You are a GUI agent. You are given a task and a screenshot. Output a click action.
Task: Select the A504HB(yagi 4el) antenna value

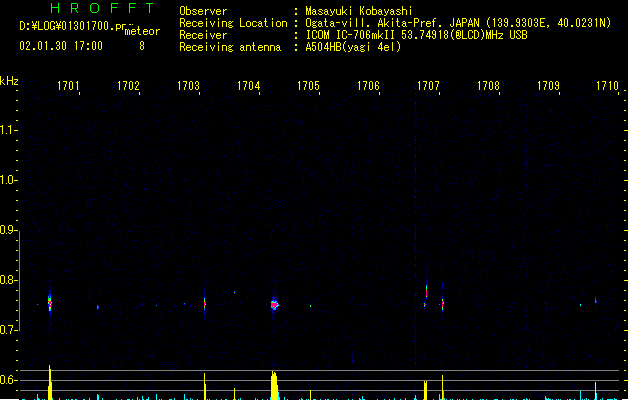[353, 47]
